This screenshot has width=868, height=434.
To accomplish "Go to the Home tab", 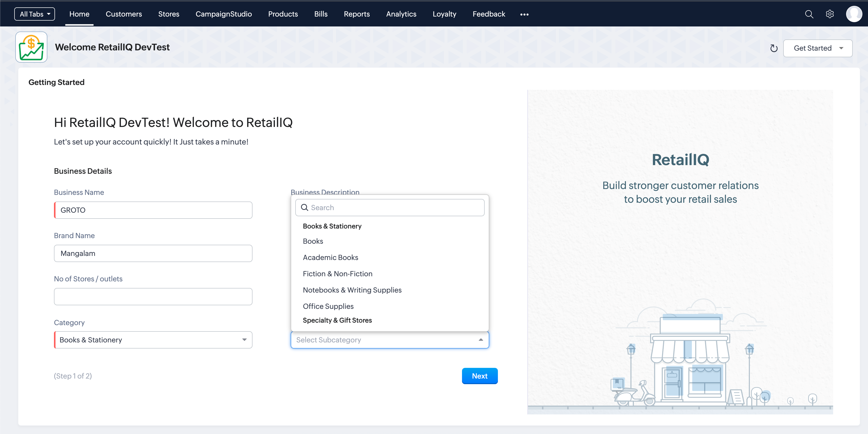I will pos(79,14).
